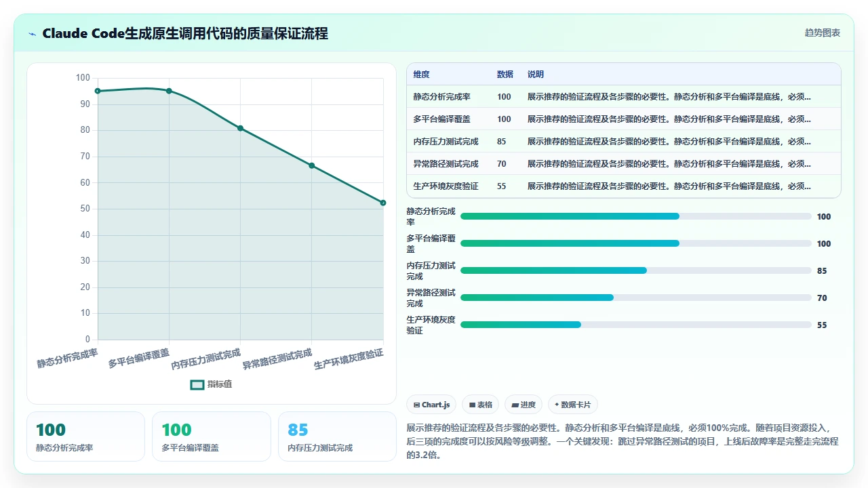The height and width of the screenshot is (488, 868).
Task: Click the 多平台编译覆盖 progress bar
Action: pyautogui.click(x=636, y=243)
